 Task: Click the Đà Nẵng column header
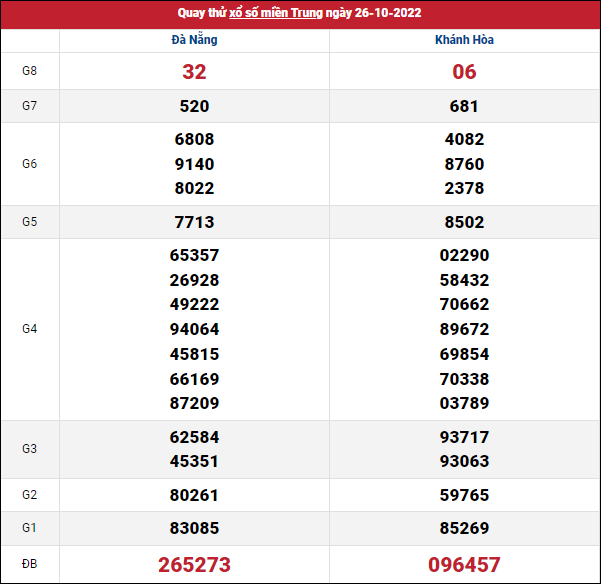pos(194,40)
